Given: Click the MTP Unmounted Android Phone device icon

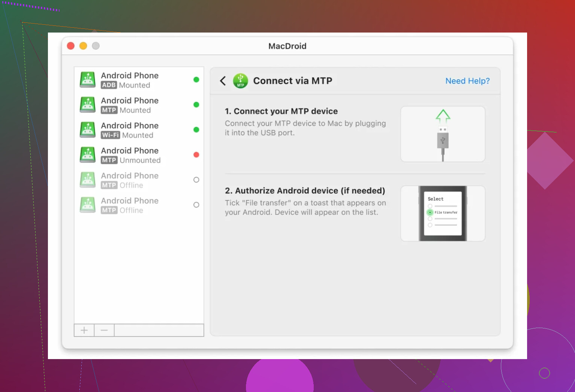Looking at the screenshot, I should coord(88,155).
